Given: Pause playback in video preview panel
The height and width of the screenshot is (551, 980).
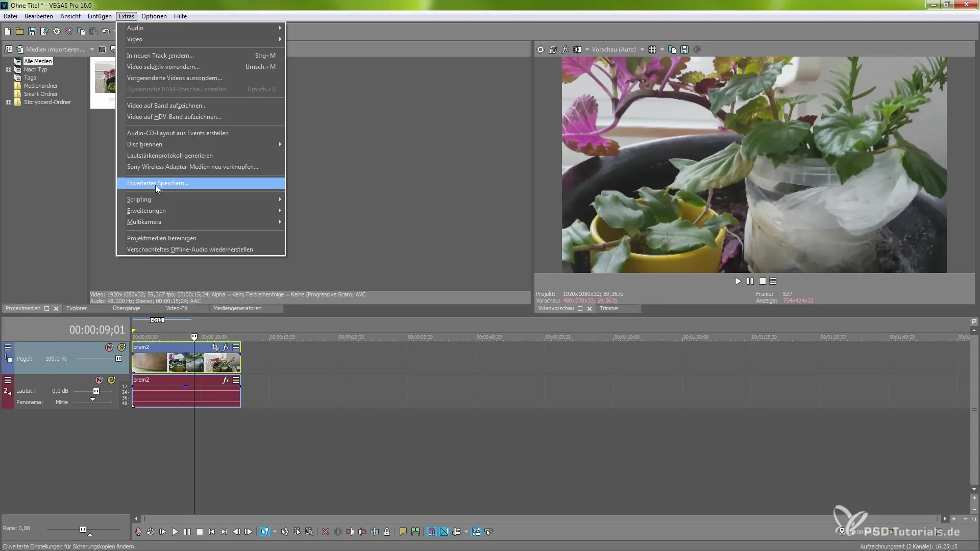Looking at the screenshot, I should pyautogui.click(x=750, y=281).
